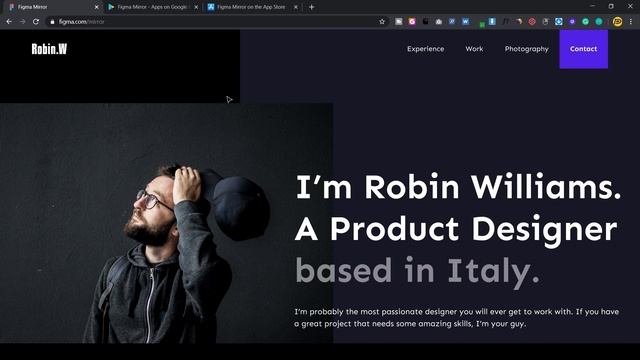Select the first Figma Mirror tab
The width and height of the screenshot is (640, 360).
pyautogui.click(x=52, y=7)
